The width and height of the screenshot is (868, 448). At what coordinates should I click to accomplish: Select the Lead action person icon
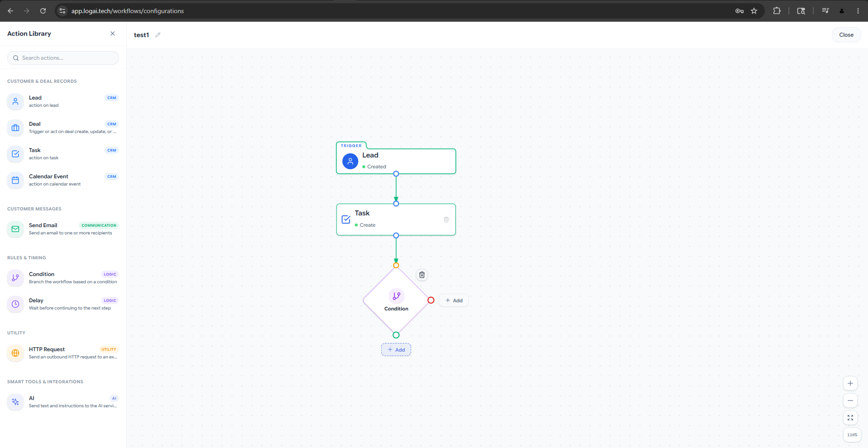tap(15, 101)
